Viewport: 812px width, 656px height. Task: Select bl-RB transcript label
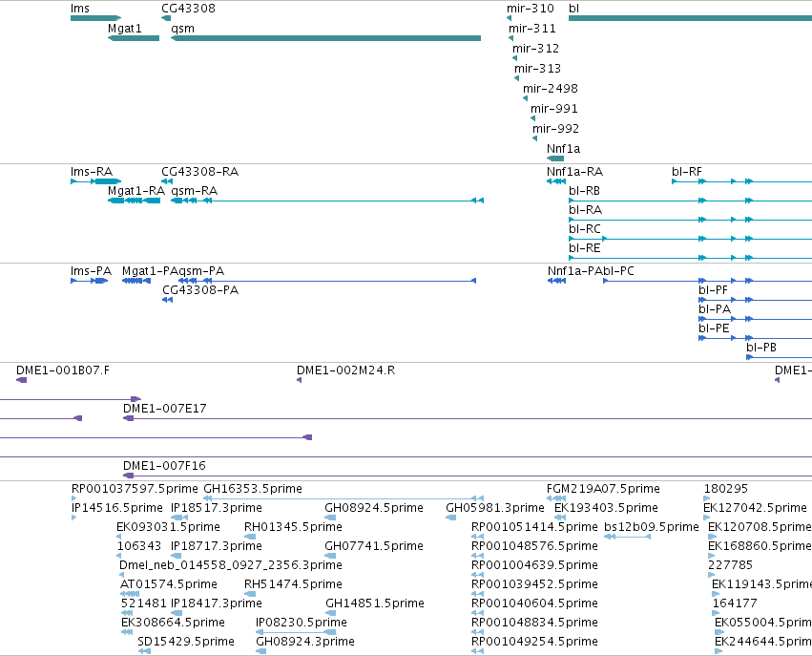point(584,191)
